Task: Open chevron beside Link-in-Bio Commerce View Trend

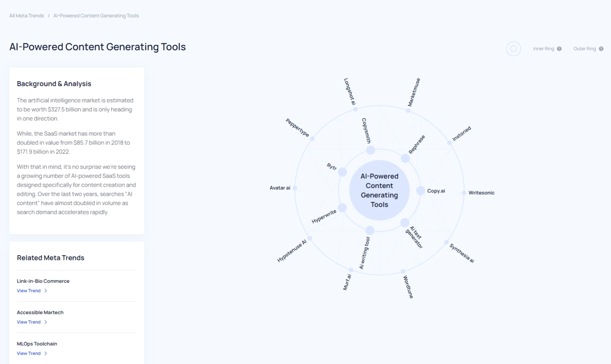Action: click(x=46, y=291)
